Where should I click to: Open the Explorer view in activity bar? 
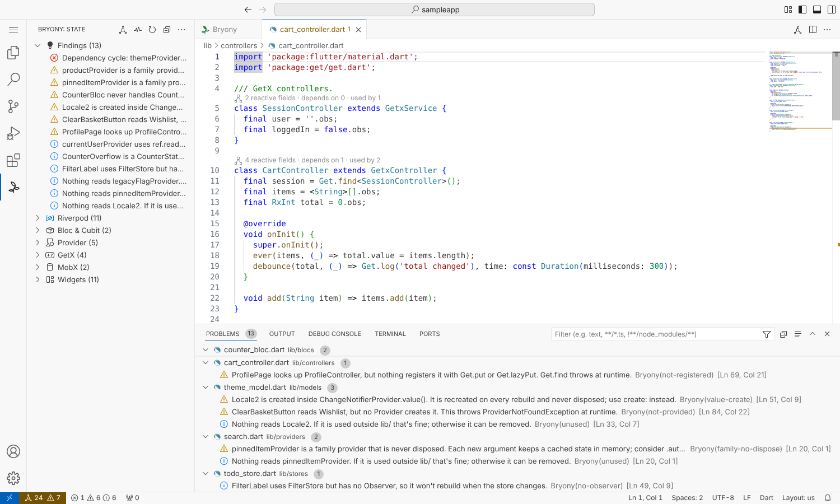[x=13, y=53]
